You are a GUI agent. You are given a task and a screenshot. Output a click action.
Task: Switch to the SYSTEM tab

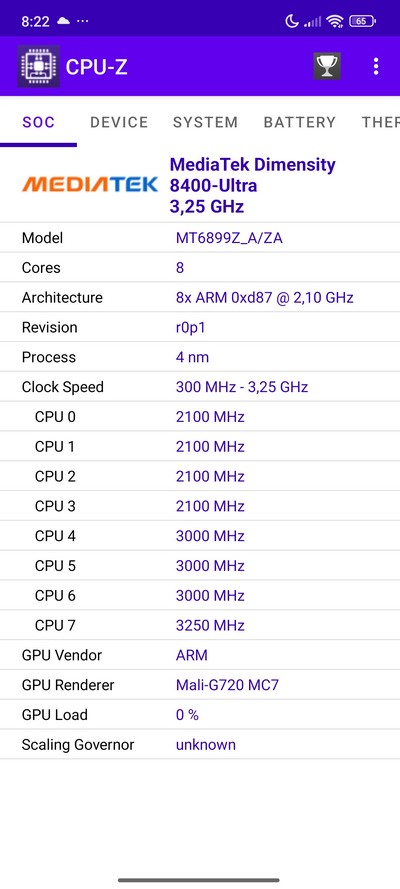pos(205,122)
